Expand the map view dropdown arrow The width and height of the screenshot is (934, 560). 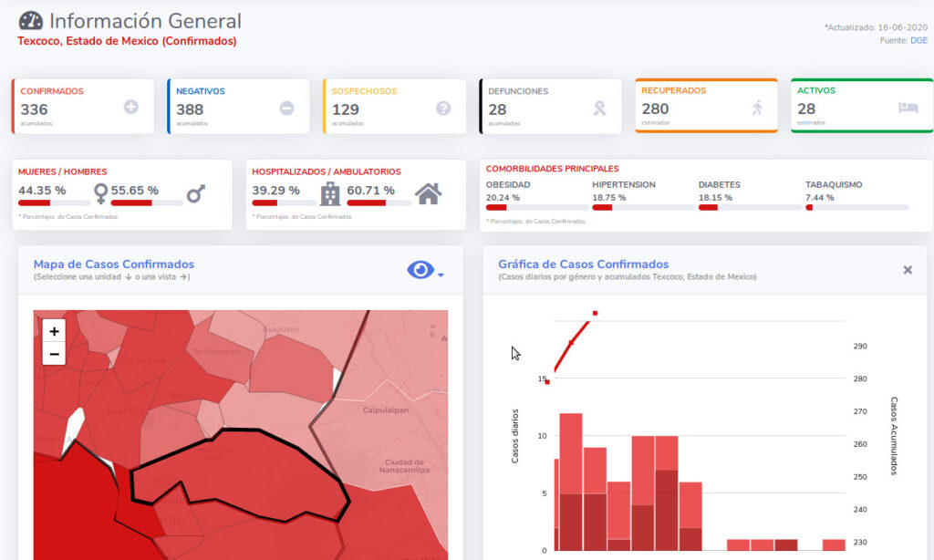click(441, 275)
